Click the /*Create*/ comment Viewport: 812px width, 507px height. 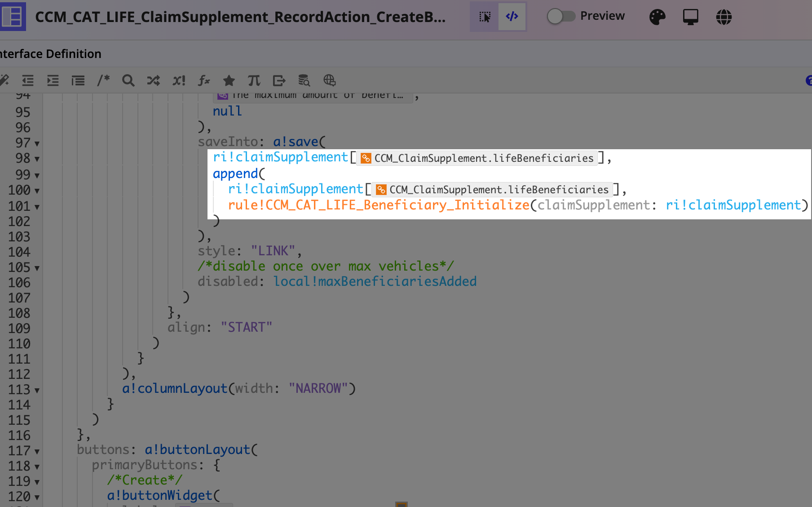click(x=145, y=480)
